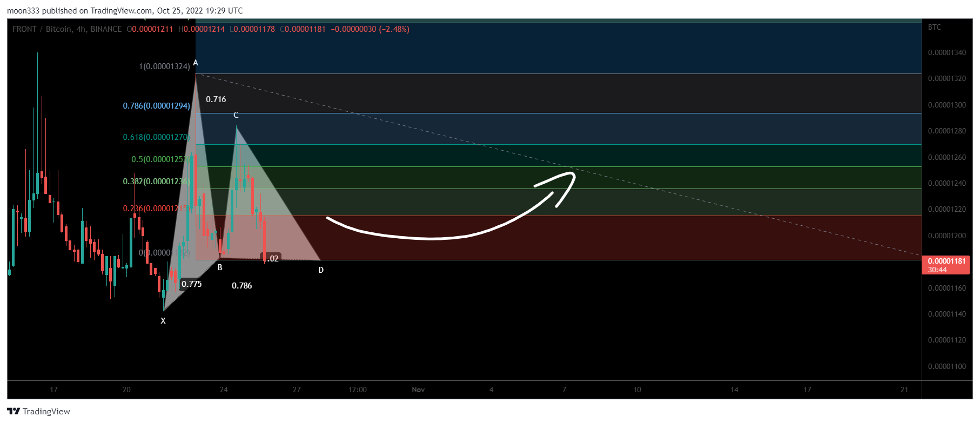Viewport: 980px width, 423px height.
Task: Click the 0.00001120 price axis label
Action: tap(947, 340)
